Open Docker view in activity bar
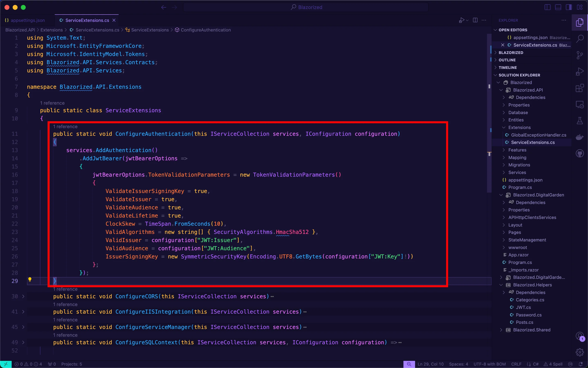The height and width of the screenshot is (368, 588). click(579, 137)
